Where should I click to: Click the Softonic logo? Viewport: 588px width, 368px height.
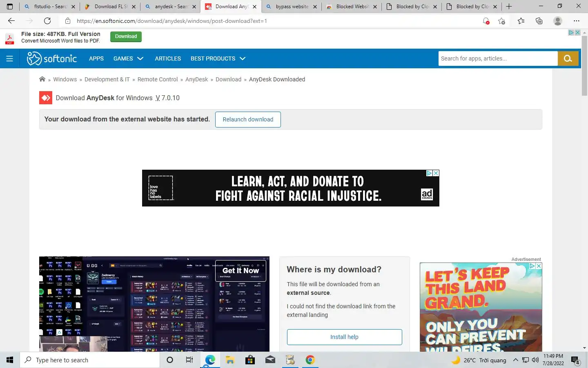click(x=52, y=58)
